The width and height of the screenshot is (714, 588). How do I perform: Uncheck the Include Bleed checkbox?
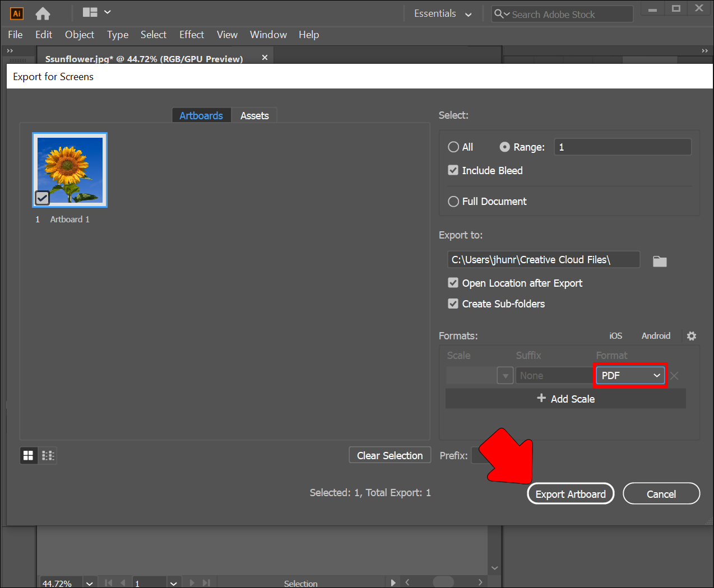[453, 170]
